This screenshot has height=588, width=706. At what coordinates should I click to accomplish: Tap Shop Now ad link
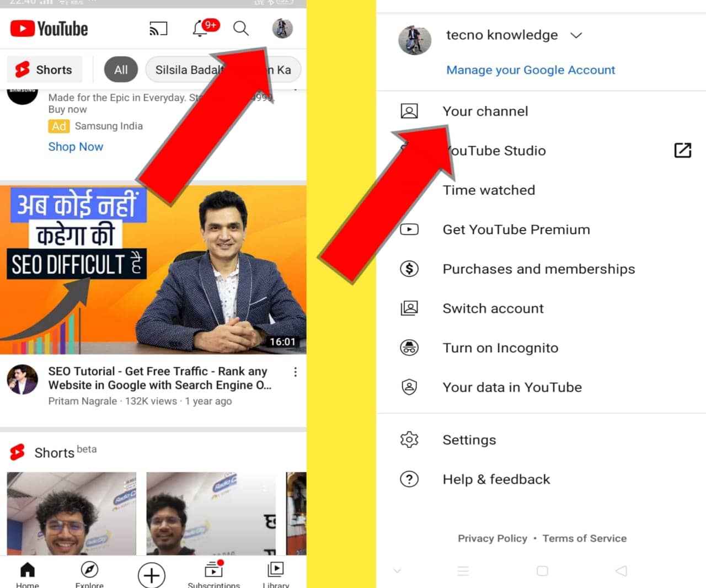pyautogui.click(x=76, y=147)
